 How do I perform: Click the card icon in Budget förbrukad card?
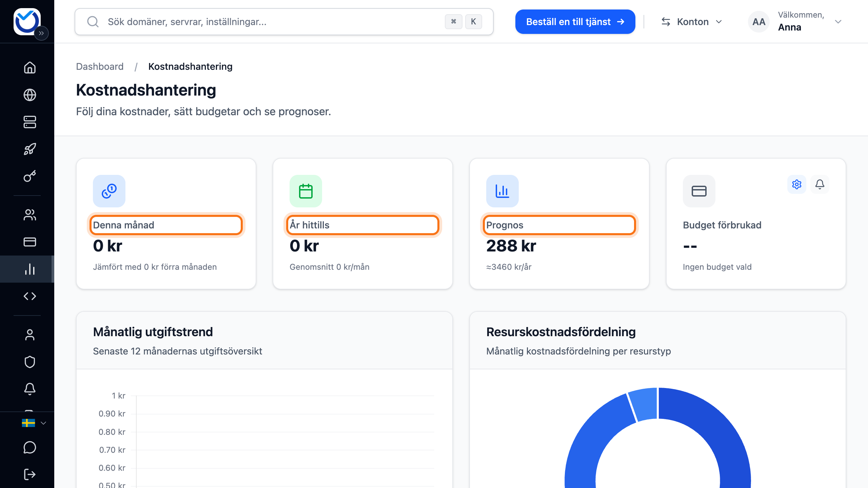pyautogui.click(x=699, y=191)
